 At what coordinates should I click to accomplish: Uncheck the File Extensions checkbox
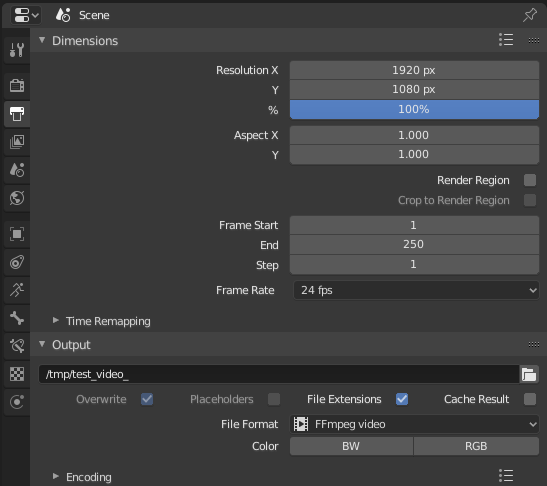tap(402, 399)
